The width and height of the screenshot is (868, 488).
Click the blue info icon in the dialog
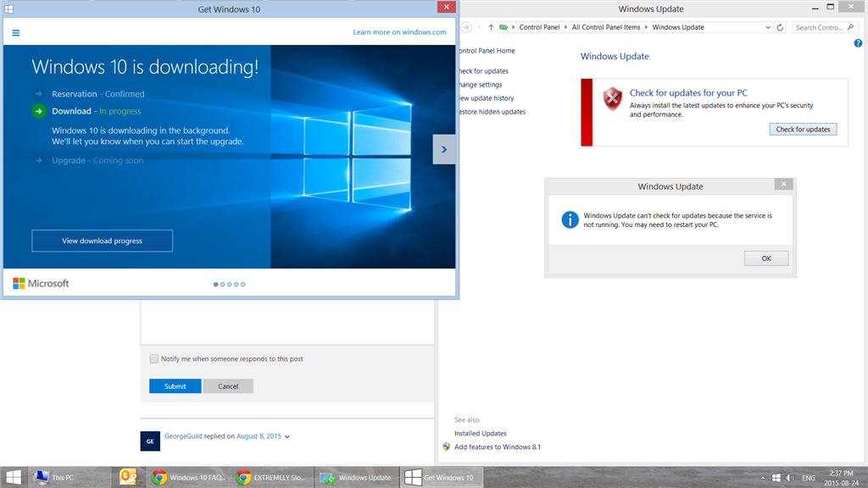(x=570, y=219)
